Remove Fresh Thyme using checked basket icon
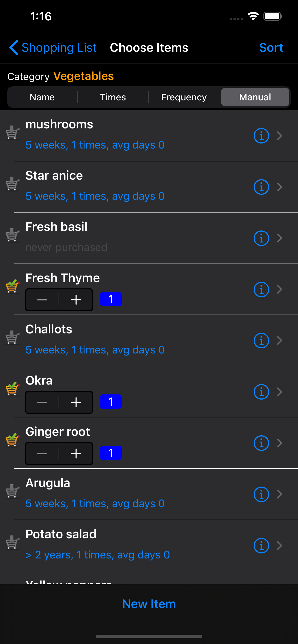This screenshot has height=644, width=298. click(x=12, y=286)
